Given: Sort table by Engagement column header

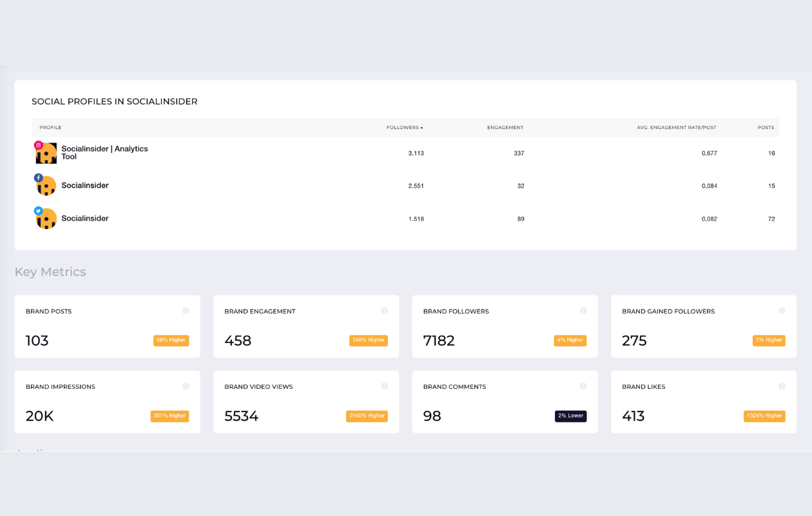Looking at the screenshot, I should point(505,128).
